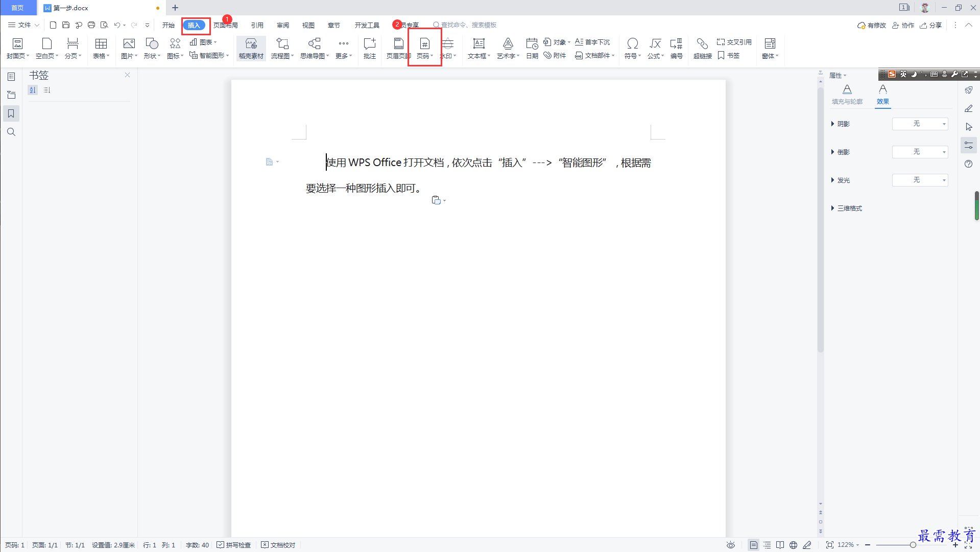The image size is (980, 552).
Task: Switch to the 审阅 review tab
Action: [283, 25]
